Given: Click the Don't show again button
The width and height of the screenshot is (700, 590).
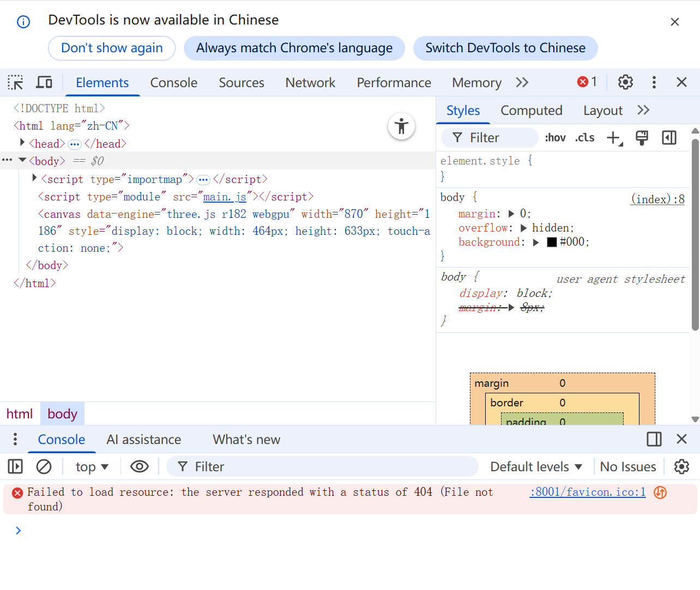Looking at the screenshot, I should pyautogui.click(x=112, y=48).
